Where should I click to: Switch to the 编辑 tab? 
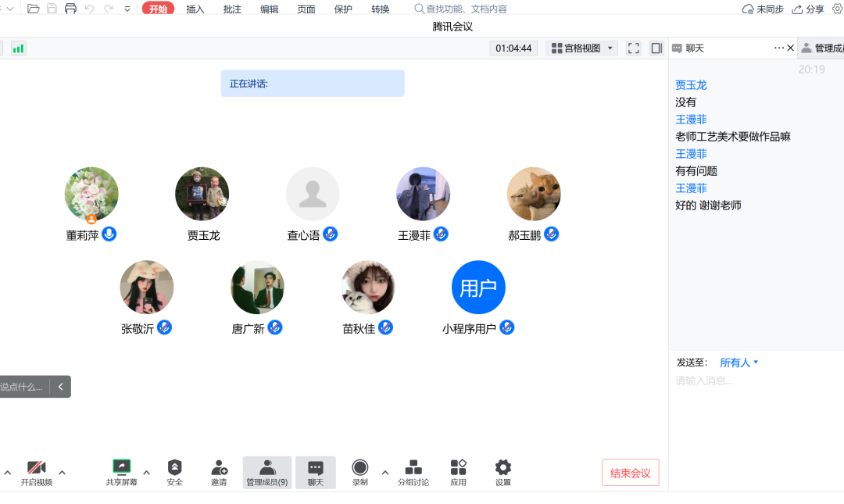point(269,9)
